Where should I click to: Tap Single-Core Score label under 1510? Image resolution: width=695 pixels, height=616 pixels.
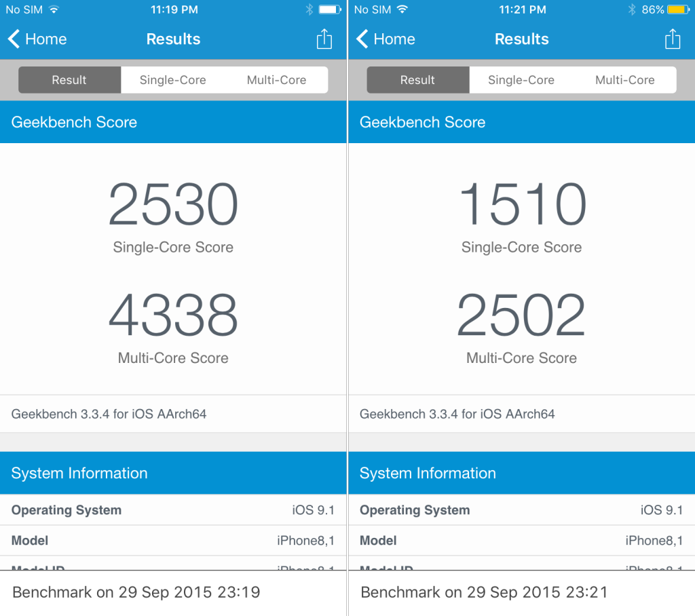point(522,247)
